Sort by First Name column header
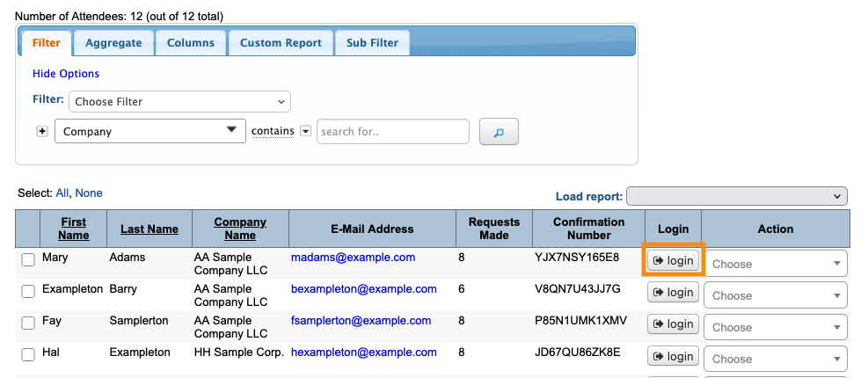 (x=74, y=229)
